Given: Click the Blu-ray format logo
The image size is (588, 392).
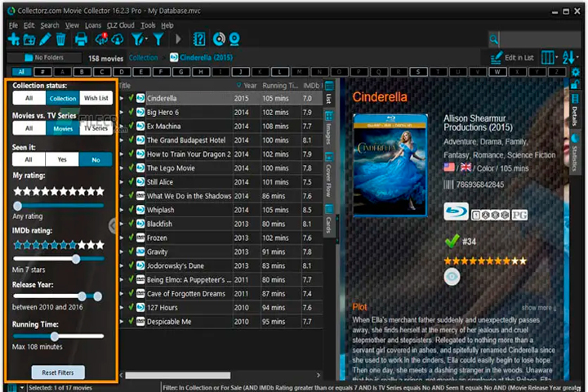Looking at the screenshot, I should click(456, 212).
